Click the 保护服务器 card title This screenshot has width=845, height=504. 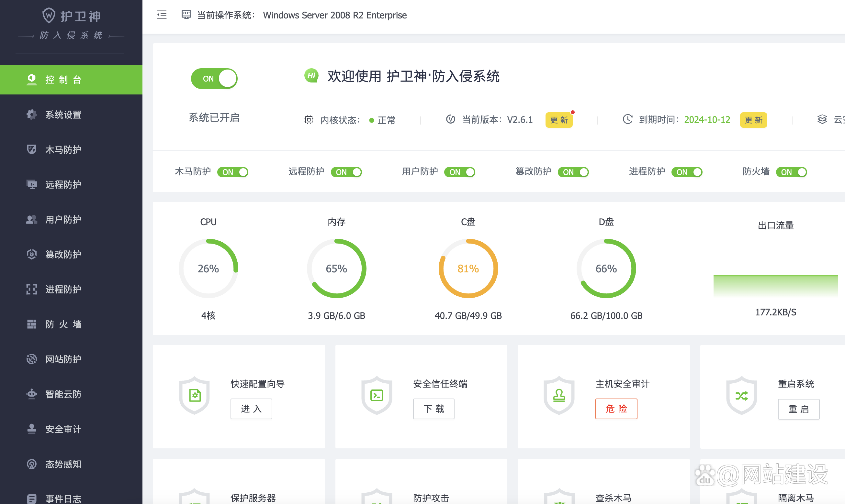(x=253, y=498)
